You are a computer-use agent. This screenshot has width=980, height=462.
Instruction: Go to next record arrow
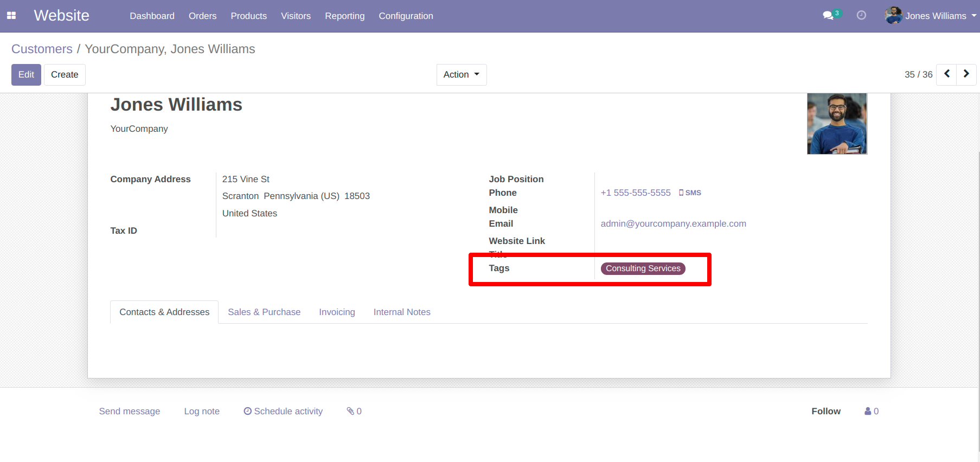coord(966,74)
